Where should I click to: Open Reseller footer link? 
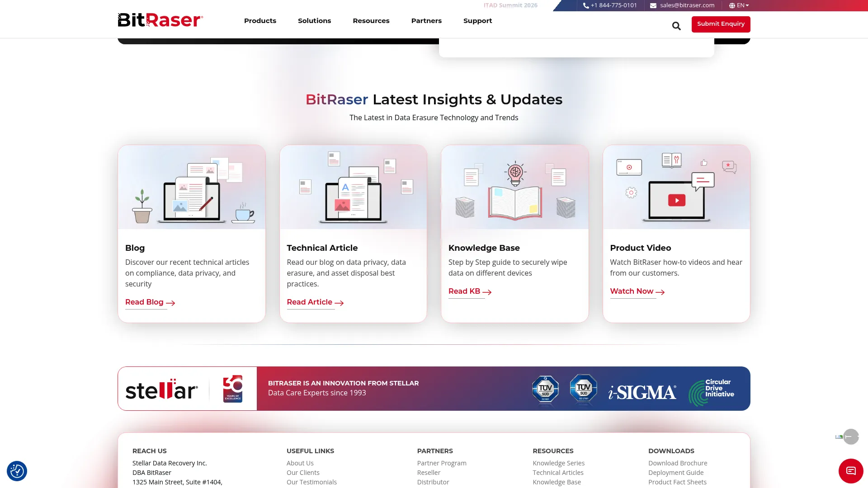pyautogui.click(x=429, y=473)
